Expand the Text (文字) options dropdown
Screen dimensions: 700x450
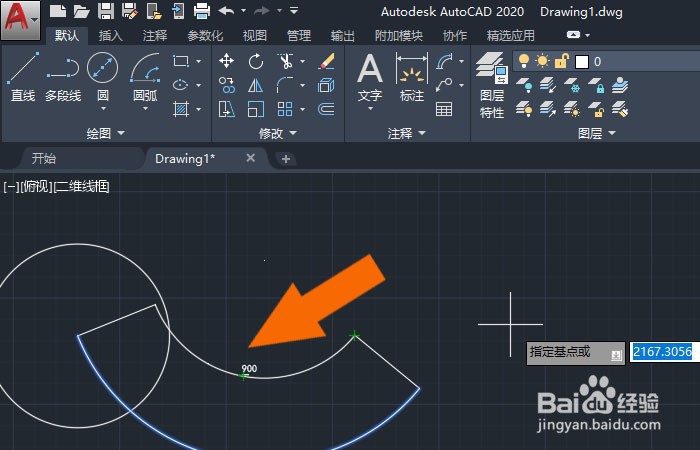click(x=370, y=108)
